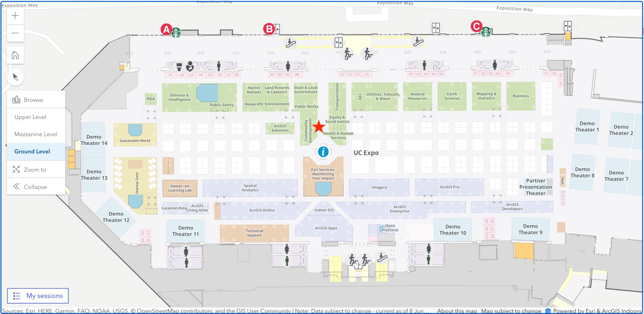Select the home (default extent) icon

click(x=15, y=55)
